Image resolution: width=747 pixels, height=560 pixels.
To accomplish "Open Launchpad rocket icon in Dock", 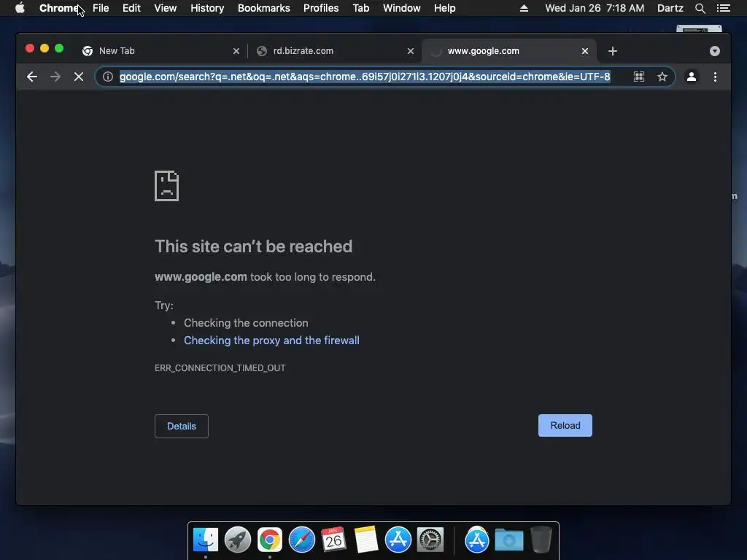I will tap(238, 540).
